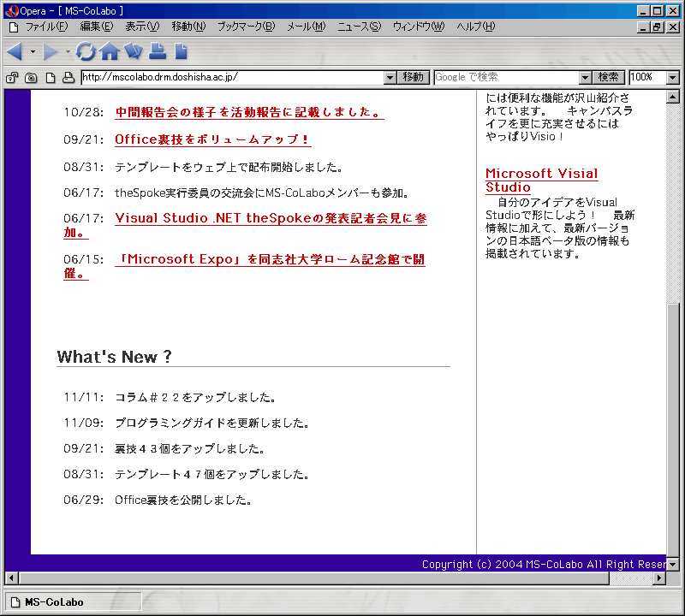685x616 pixels.
Task: Click Office裏技を公開しました text
Action: [x=183, y=500]
